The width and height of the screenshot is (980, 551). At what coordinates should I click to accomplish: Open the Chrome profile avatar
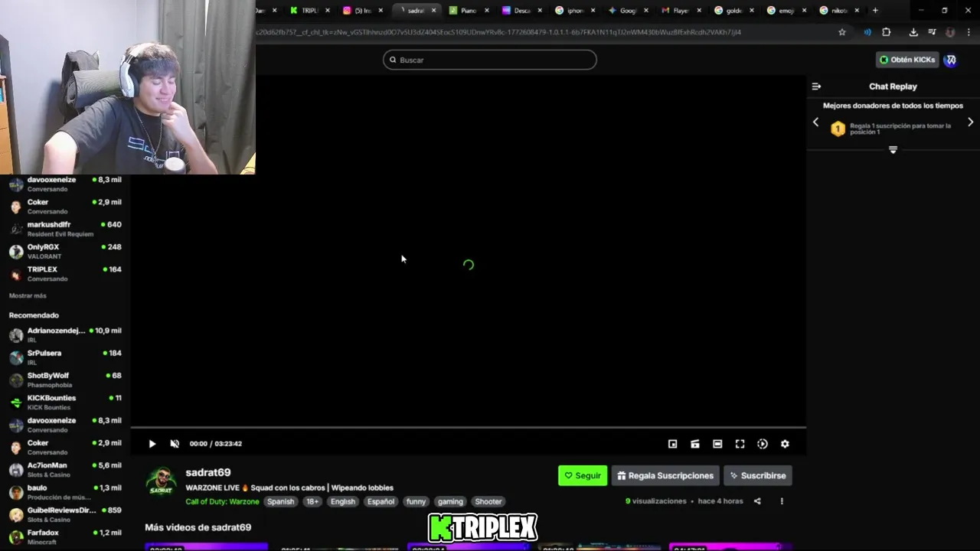tap(950, 32)
